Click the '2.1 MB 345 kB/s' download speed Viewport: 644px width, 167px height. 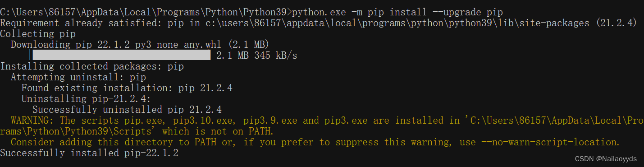257,56
